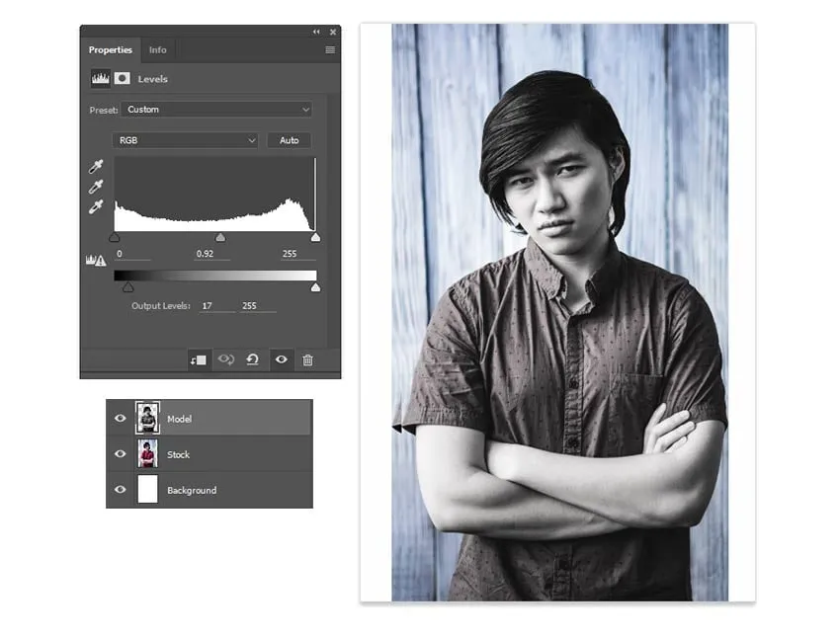Hide the Stock layer
This screenshot has height=637, width=840.
pos(121,454)
